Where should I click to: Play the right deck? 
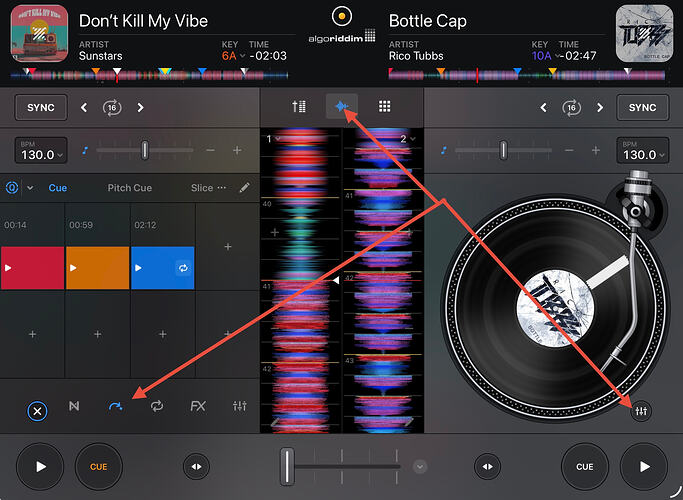click(644, 466)
